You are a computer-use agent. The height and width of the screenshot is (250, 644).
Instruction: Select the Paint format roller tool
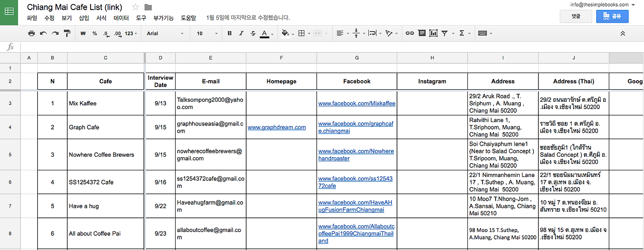(67, 33)
